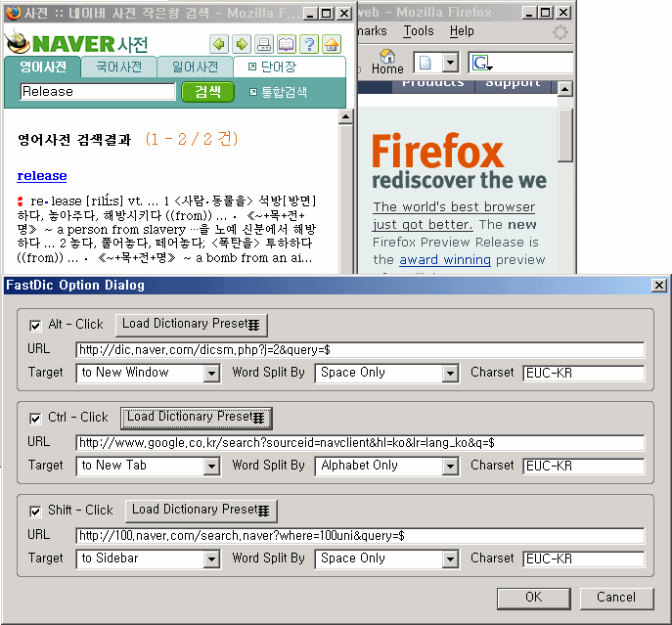Click the Google search engine icon
Image resolution: width=672 pixels, height=625 pixels.
point(482,64)
